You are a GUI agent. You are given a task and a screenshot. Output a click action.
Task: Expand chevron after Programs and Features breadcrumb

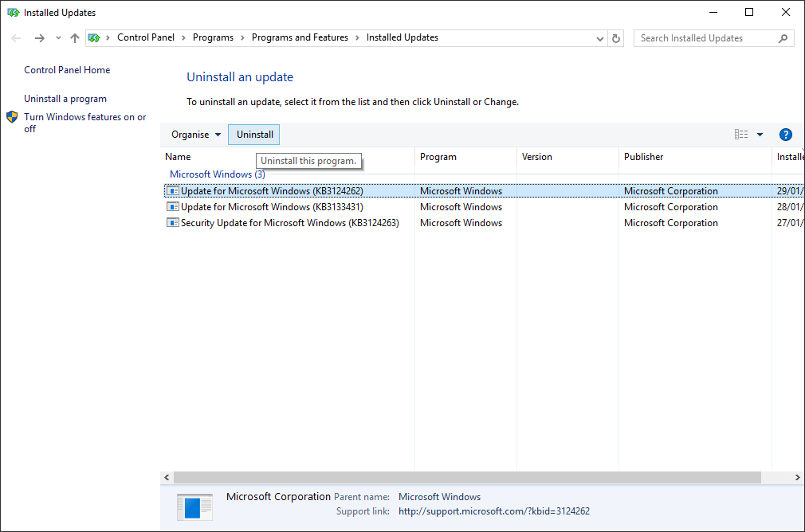pyautogui.click(x=357, y=38)
